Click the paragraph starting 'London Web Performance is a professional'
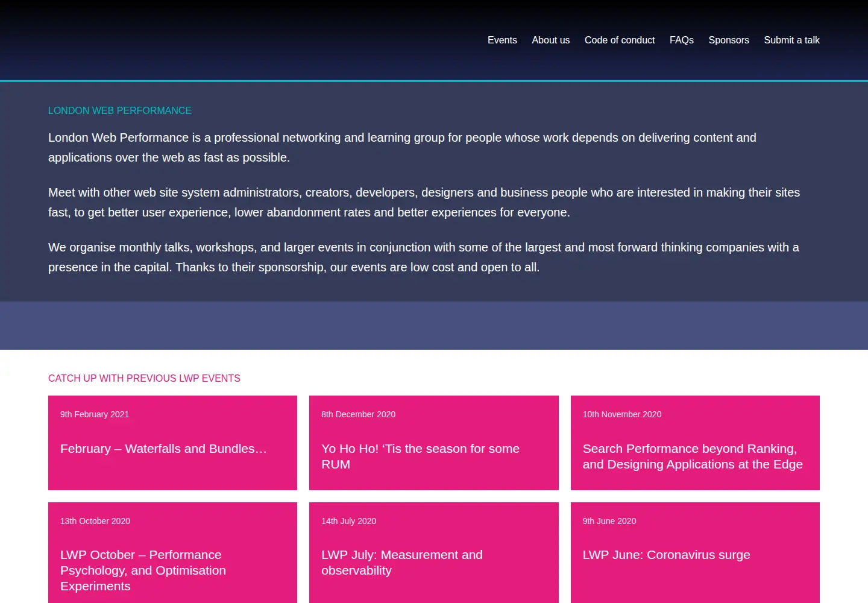The width and height of the screenshot is (868, 603). click(402, 148)
